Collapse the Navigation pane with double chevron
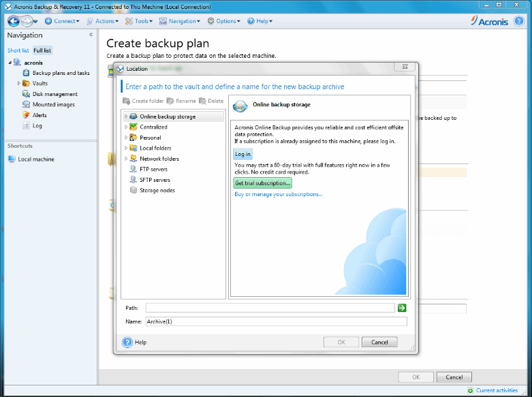The height and width of the screenshot is (397, 532). (x=91, y=35)
